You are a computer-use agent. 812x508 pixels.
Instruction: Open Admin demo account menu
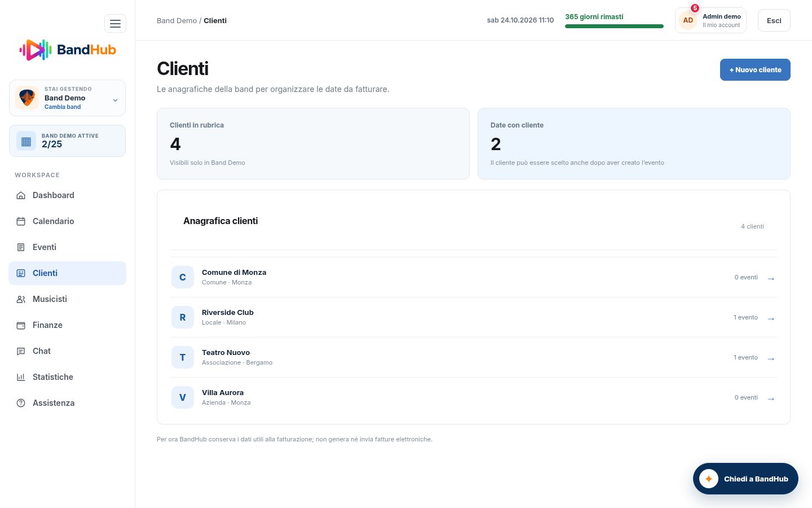click(x=710, y=20)
